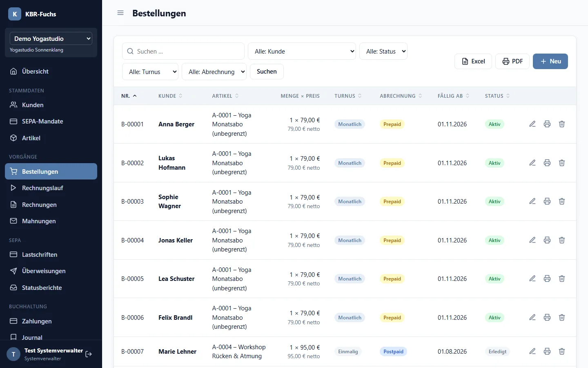Open Mahnungen in the sidebar
The width and height of the screenshot is (588, 368).
click(51, 221)
